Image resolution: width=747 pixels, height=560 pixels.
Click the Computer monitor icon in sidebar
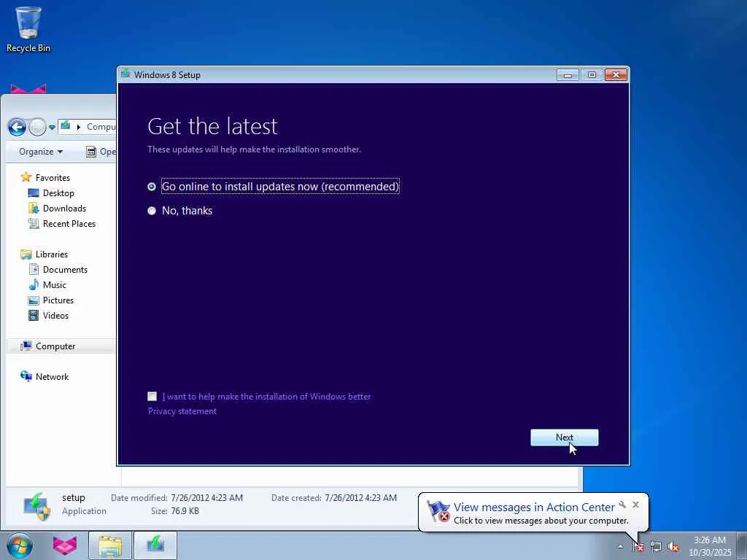[26, 346]
